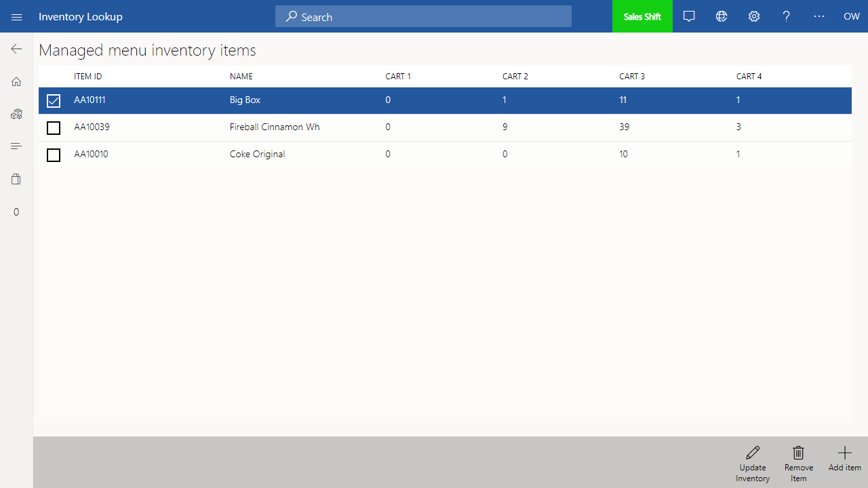Open the settings gear icon
The width and height of the screenshot is (868, 488).
click(754, 16)
